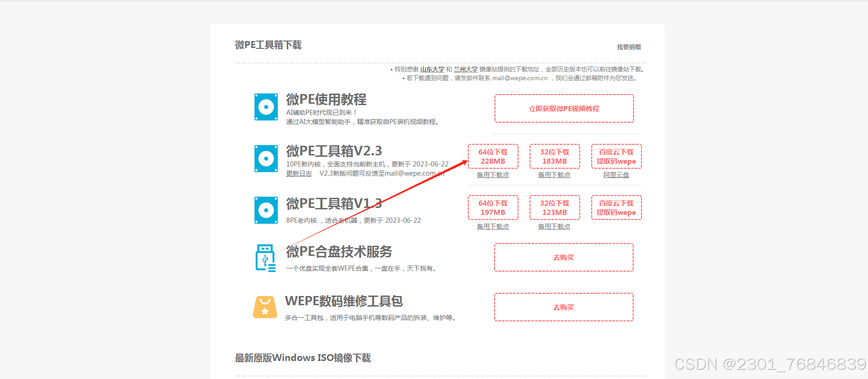Click the disc icon beside 微PE工具箱V2.3
Viewport: 868px width, 379px height.
coord(266,159)
